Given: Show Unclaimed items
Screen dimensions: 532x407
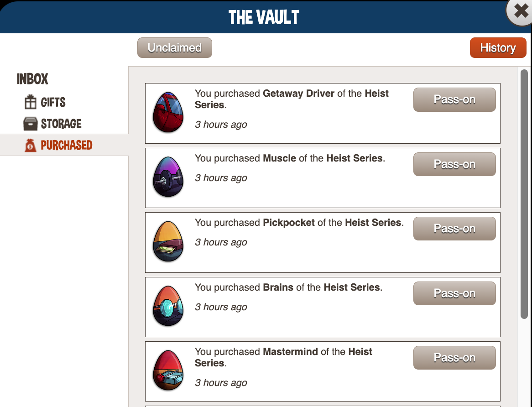Looking at the screenshot, I should pos(175,48).
